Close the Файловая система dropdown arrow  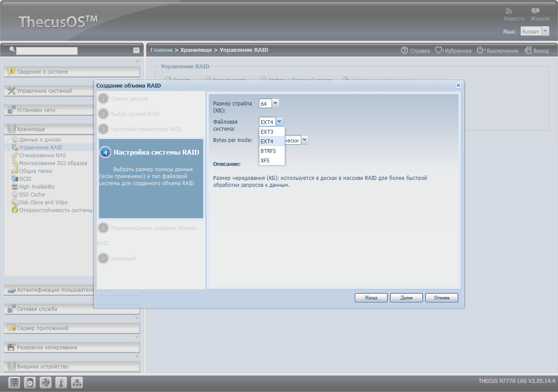(x=280, y=122)
